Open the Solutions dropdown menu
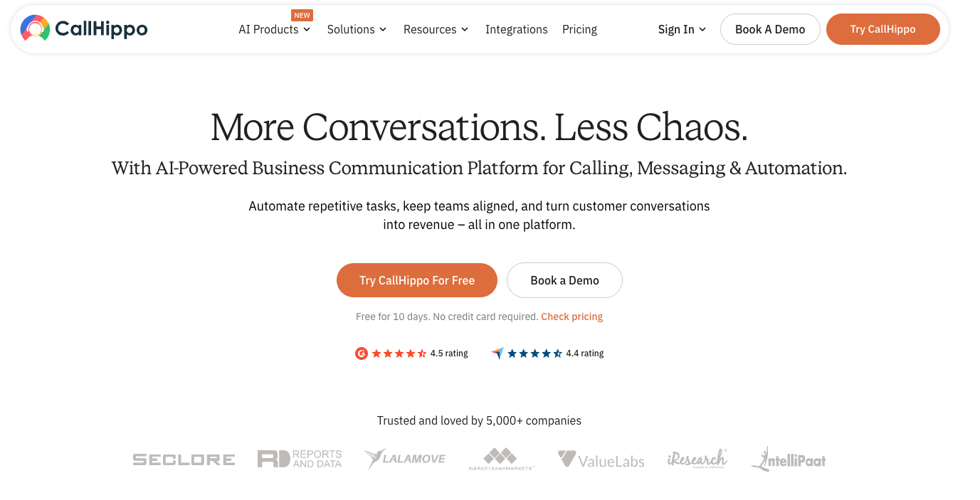This screenshot has width=980, height=500. click(357, 29)
